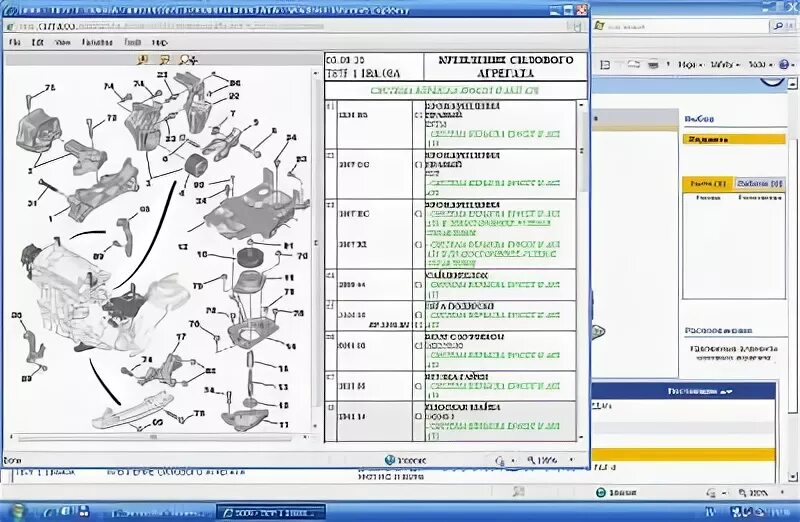
Task: Tick the checkbox in parts table row 1
Action: point(418,115)
